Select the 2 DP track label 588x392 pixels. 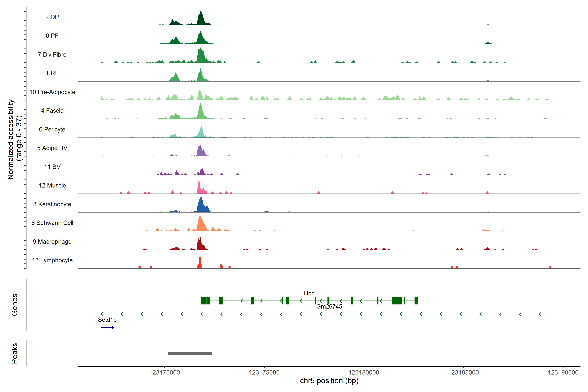[x=52, y=17]
